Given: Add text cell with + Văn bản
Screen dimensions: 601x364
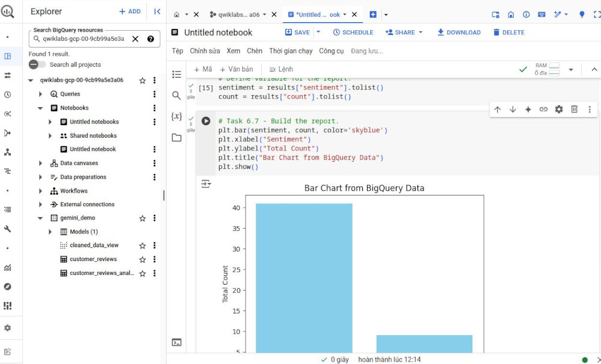Looking at the screenshot, I should coord(236,69).
